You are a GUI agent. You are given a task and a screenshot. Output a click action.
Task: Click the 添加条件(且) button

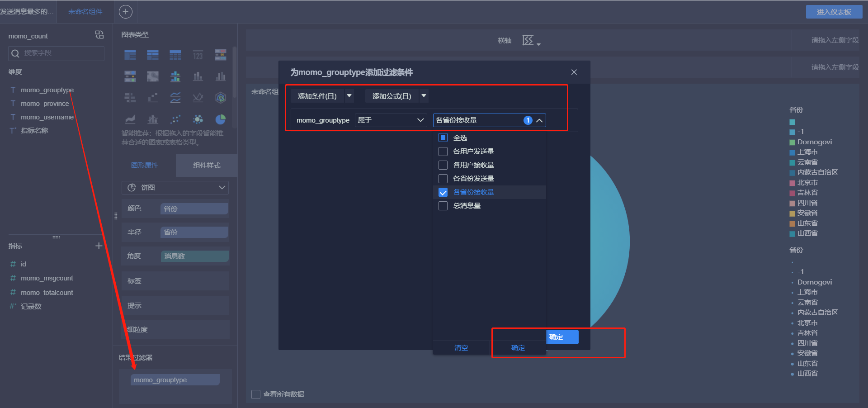[317, 96]
